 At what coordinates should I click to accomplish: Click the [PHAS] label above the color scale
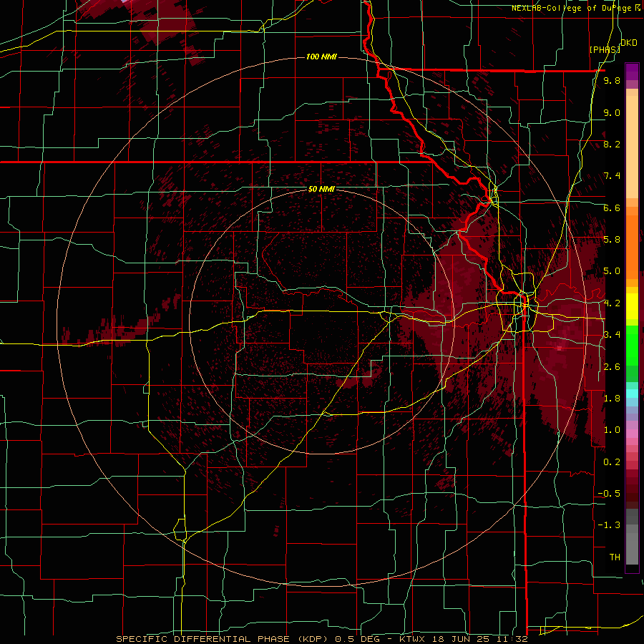tap(605, 49)
